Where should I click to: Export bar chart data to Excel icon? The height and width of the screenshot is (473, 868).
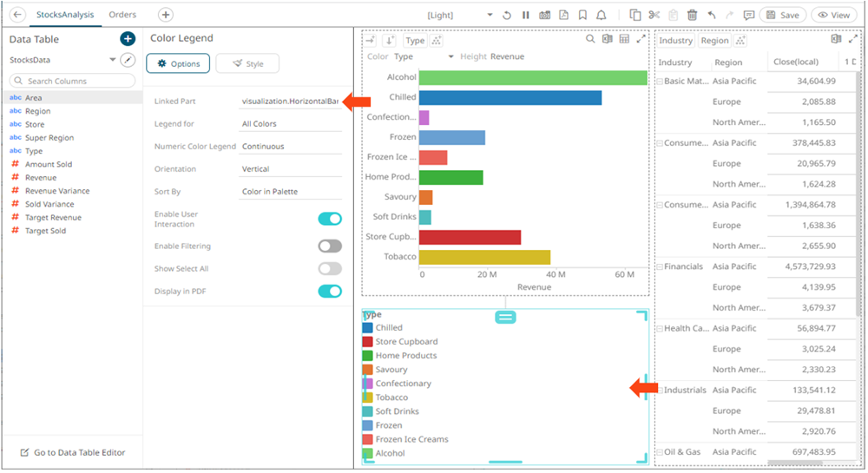tap(608, 39)
